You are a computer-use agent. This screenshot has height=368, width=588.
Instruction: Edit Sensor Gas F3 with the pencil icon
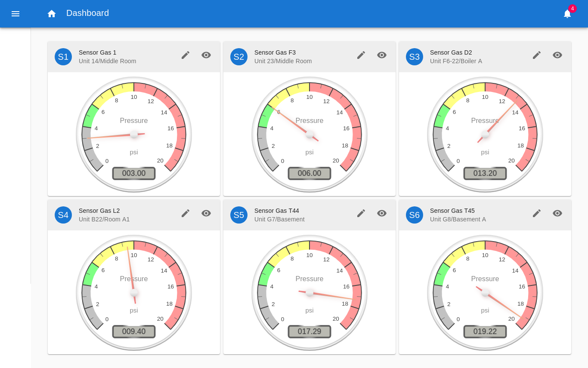point(361,55)
